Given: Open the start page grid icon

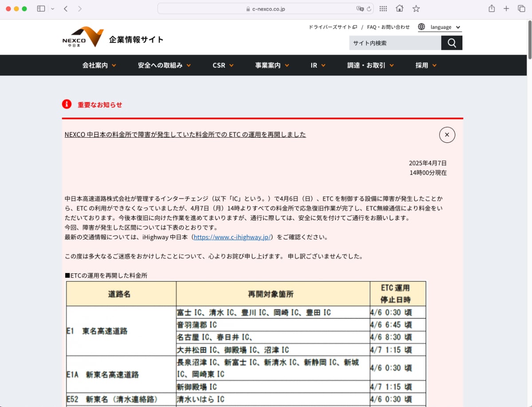Looking at the screenshot, I should pos(383,8).
